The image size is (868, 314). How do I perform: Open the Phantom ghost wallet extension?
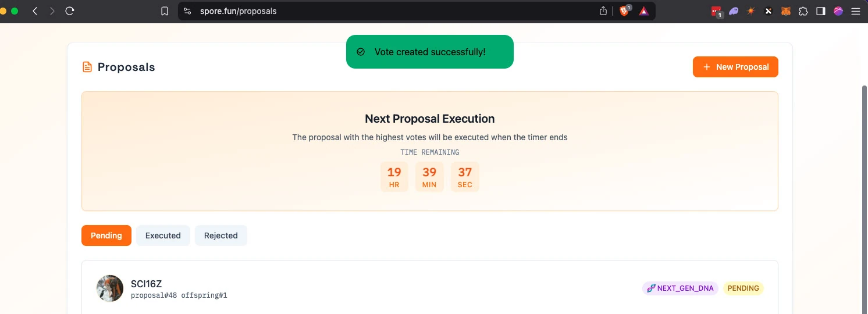coord(734,11)
